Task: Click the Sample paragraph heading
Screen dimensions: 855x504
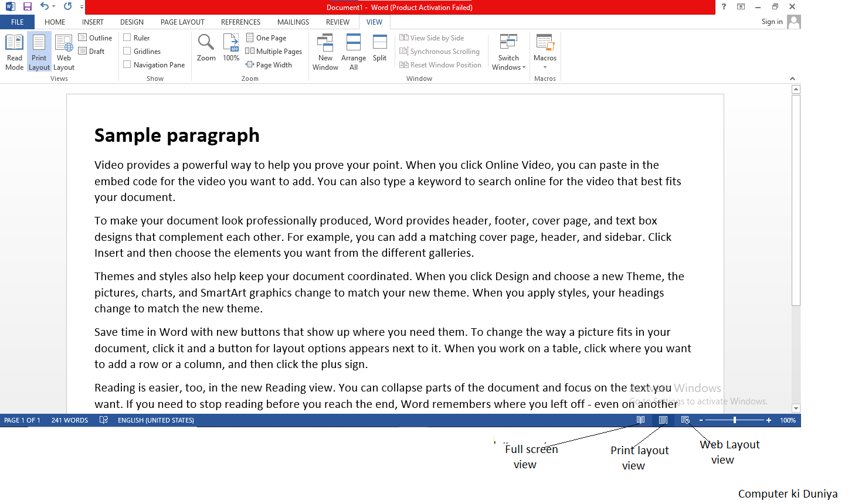Action: 177,135
